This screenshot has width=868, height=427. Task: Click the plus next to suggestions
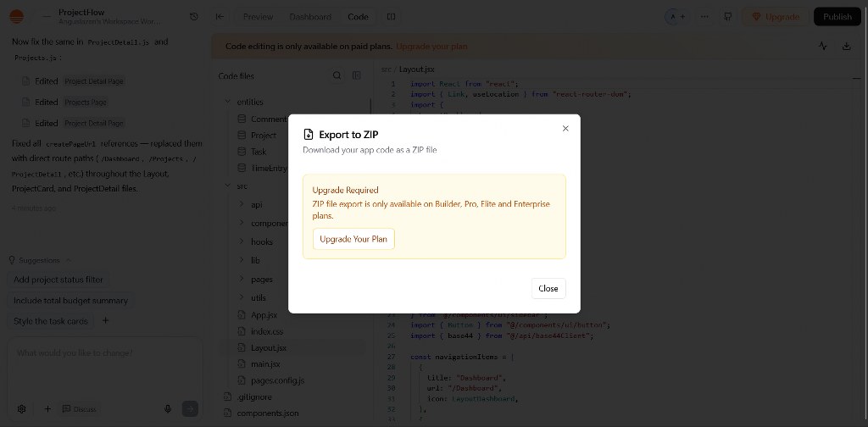point(106,321)
